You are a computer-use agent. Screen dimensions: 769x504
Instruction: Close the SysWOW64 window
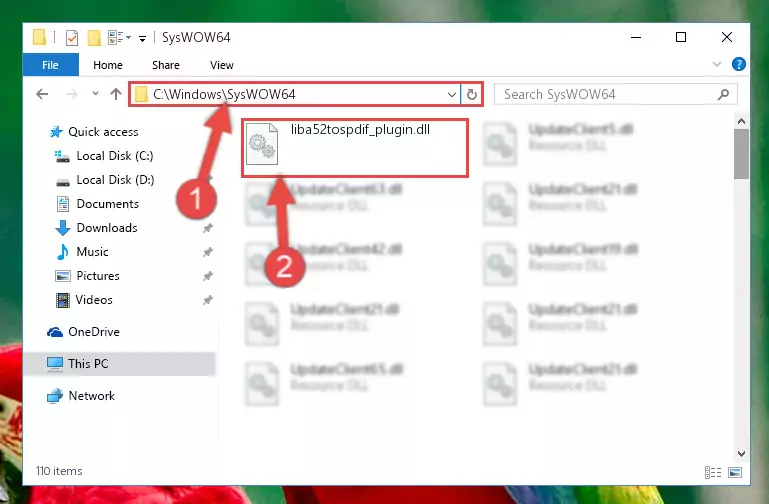[x=727, y=37]
